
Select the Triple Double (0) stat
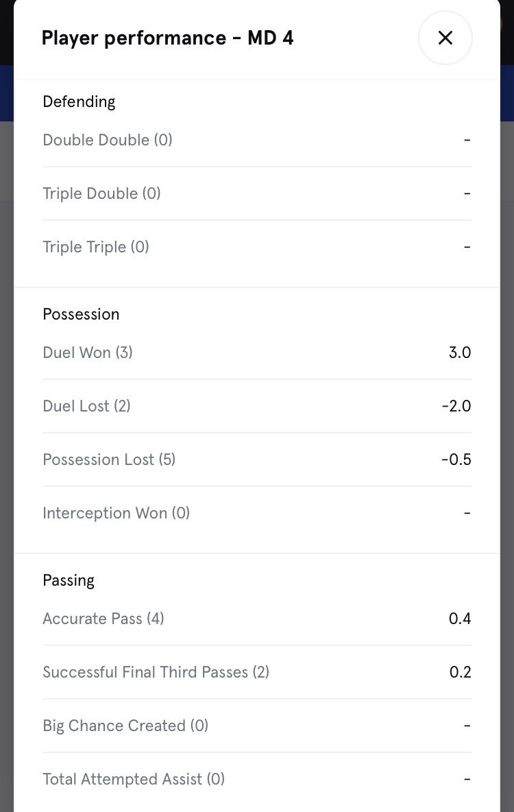tap(101, 193)
